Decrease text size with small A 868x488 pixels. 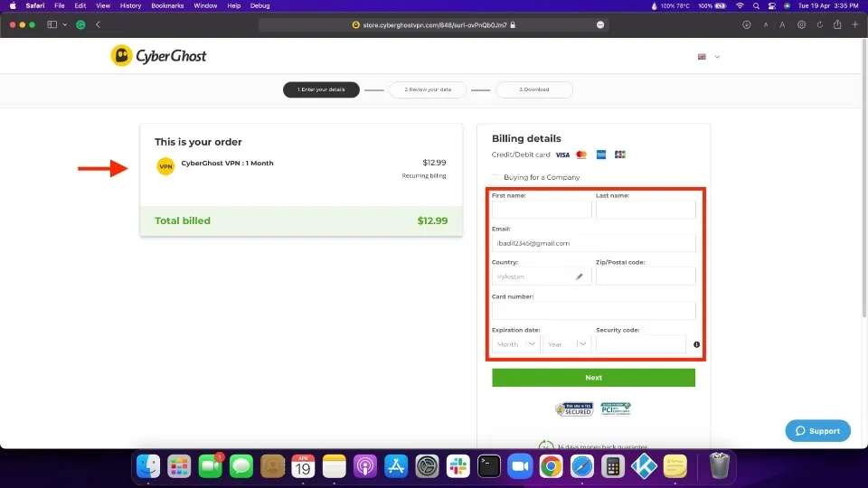[x=766, y=25]
